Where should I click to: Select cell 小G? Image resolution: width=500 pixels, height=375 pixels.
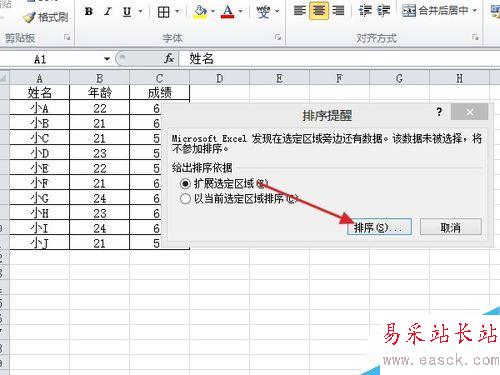click(x=39, y=198)
